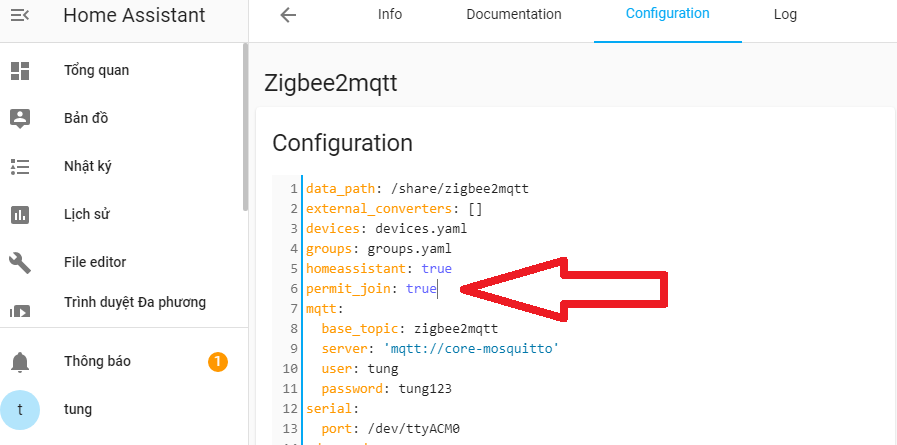The height and width of the screenshot is (445, 897).
Task: Collapse the sidebar menu icon
Action: (19, 15)
